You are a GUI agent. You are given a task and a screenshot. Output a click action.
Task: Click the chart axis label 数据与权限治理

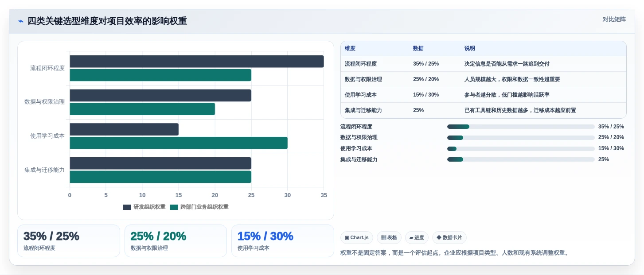coord(44,101)
